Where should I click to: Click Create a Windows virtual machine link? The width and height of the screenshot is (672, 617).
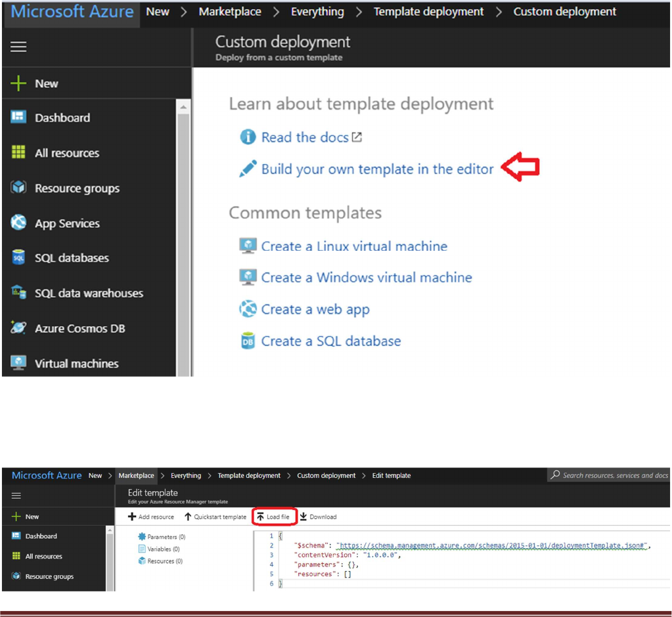coord(367,278)
